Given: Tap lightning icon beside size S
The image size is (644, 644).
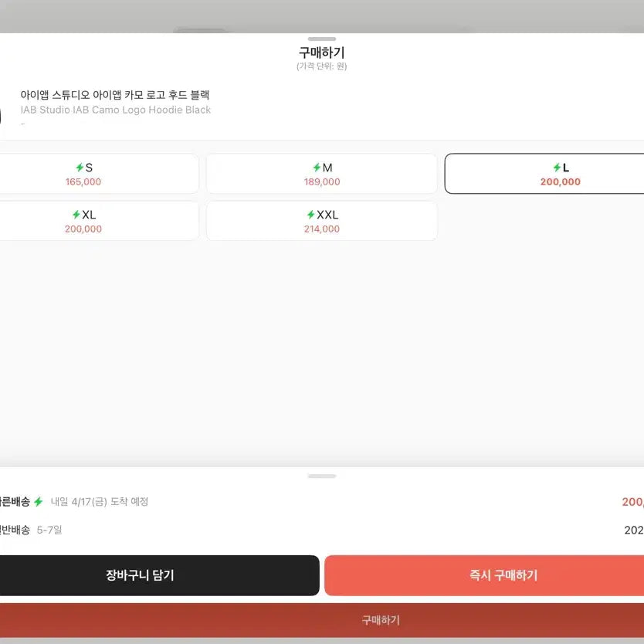Looking at the screenshot, I should click(80, 168).
